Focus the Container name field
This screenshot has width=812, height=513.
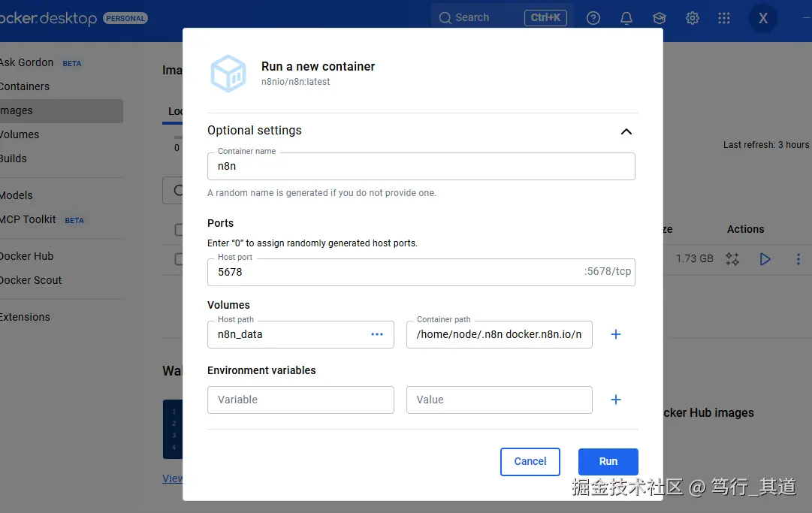421,167
